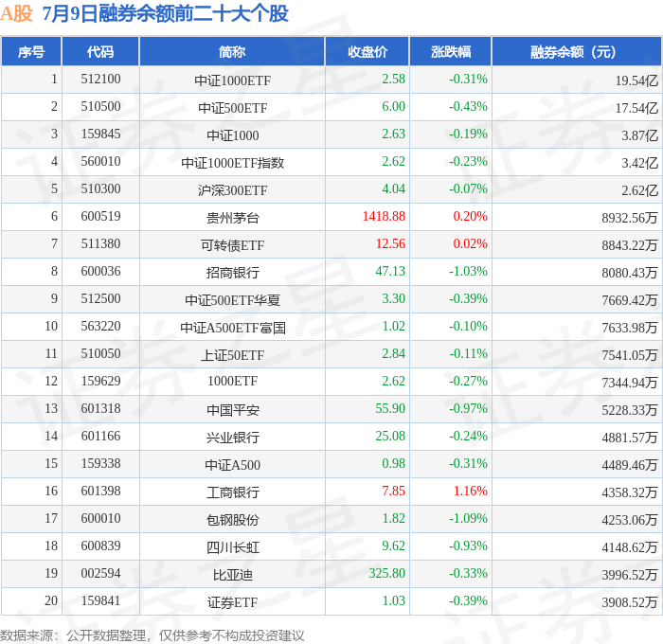663x644 pixels.
Task: Click the name 中证500ETF华夏
Action: tap(233, 300)
